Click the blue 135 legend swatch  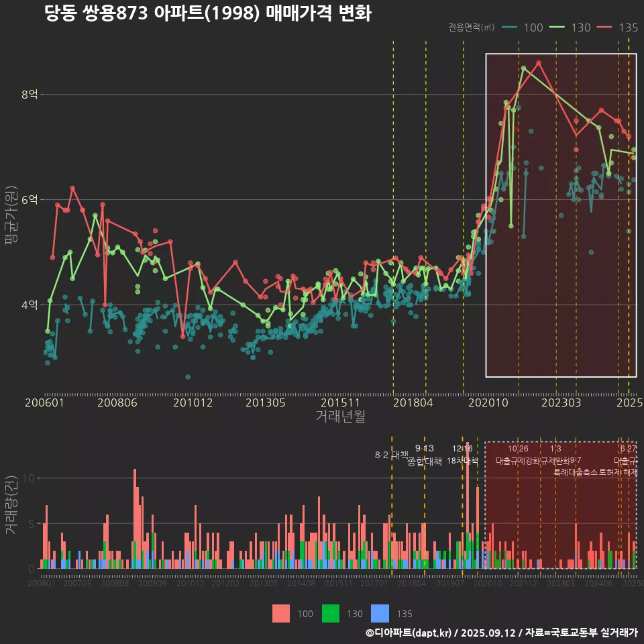click(380, 613)
